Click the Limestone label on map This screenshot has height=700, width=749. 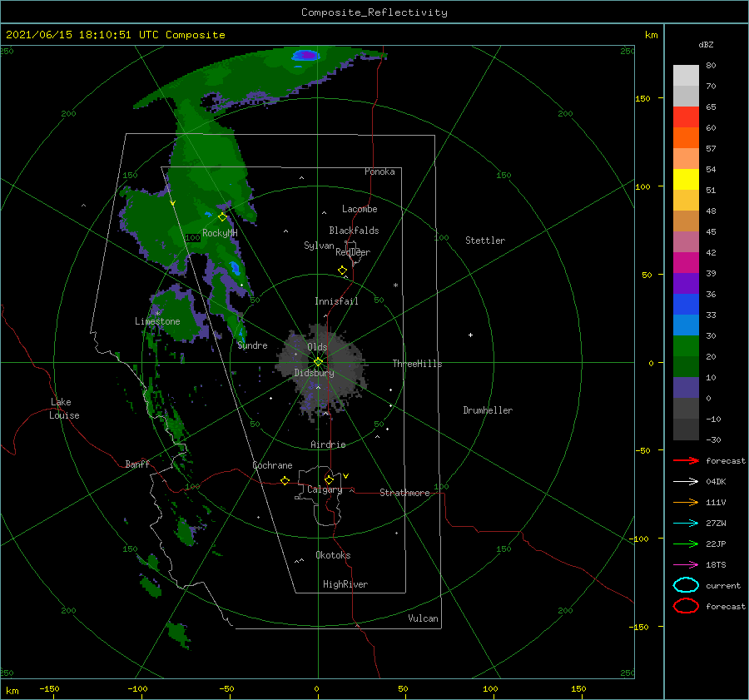tap(157, 321)
